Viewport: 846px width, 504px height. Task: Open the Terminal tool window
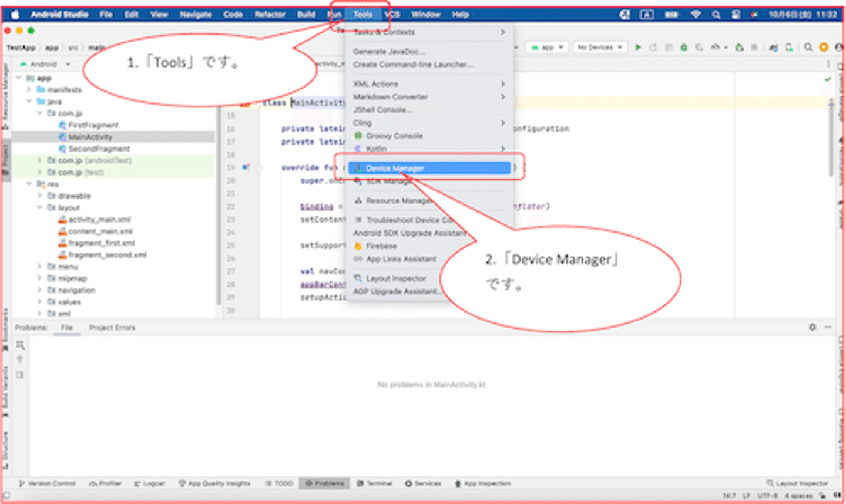pyautogui.click(x=375, y=483)
